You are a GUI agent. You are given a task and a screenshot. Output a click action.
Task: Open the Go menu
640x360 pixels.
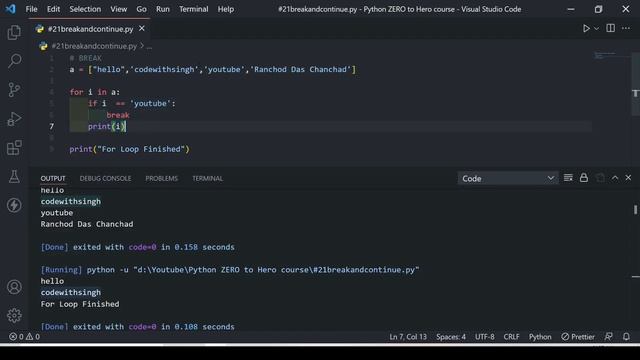click(x=142, y=9)
